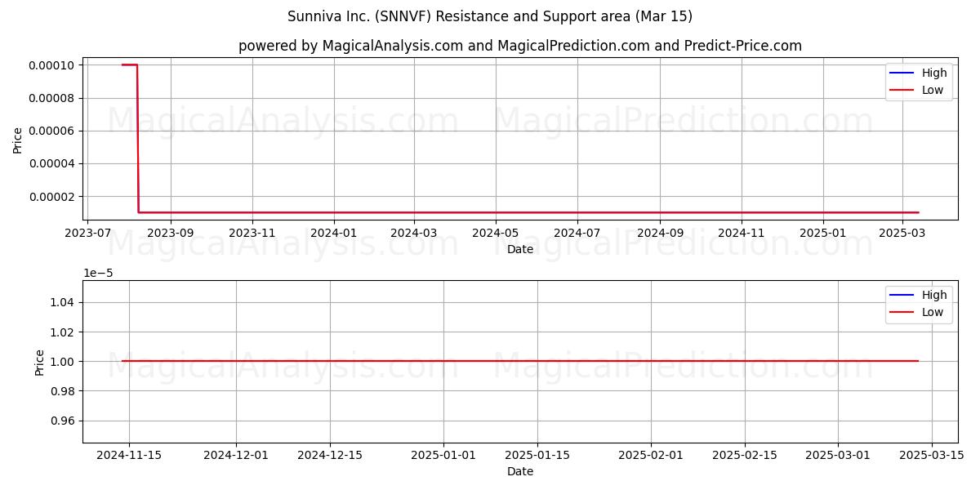
Task: Click the 'Price' axis label of top chart
Action: [x=18, y=139]
